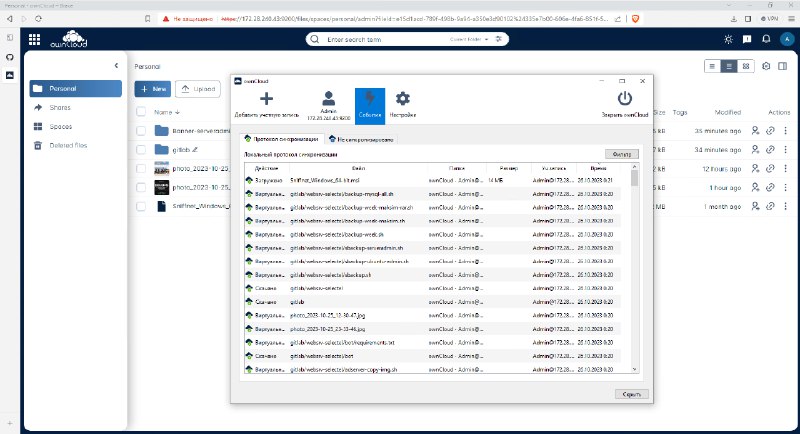Viewport: 800px width, 434px height.
Task: Check the second photo_2023-10-25 file checkbox
Action: pyautogui.click(x=141, y=188)
